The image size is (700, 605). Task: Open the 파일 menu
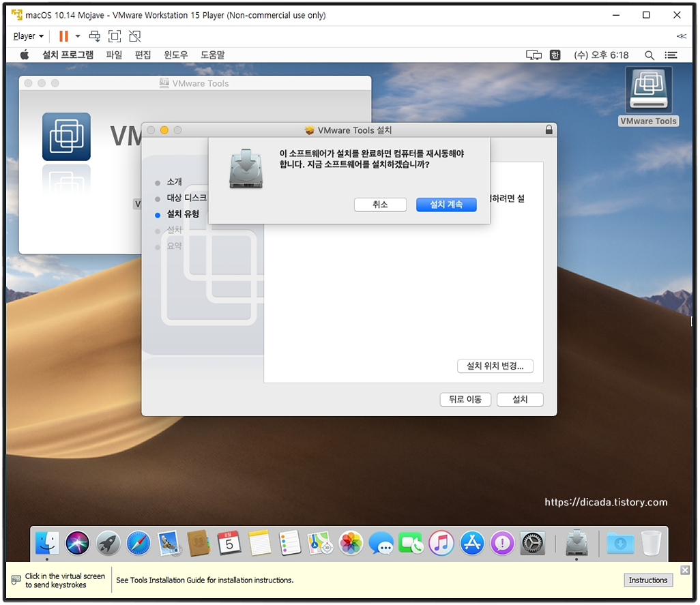114,55
